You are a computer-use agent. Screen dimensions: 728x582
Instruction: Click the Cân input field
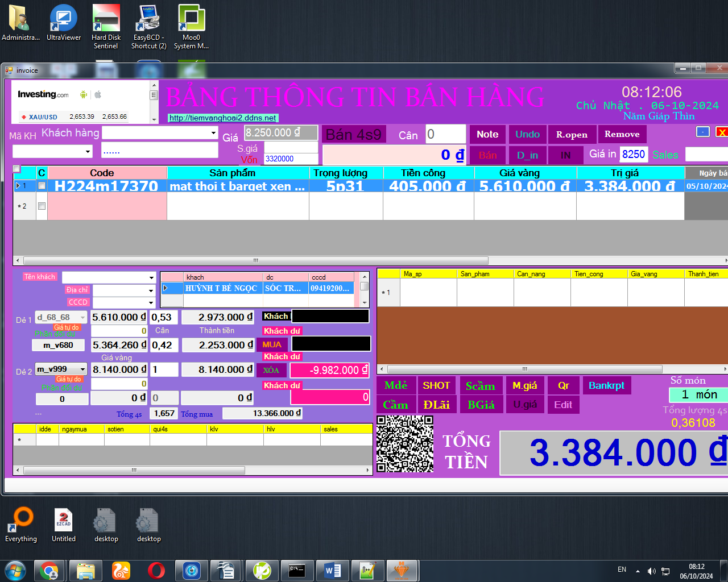(x=445, y=134)
